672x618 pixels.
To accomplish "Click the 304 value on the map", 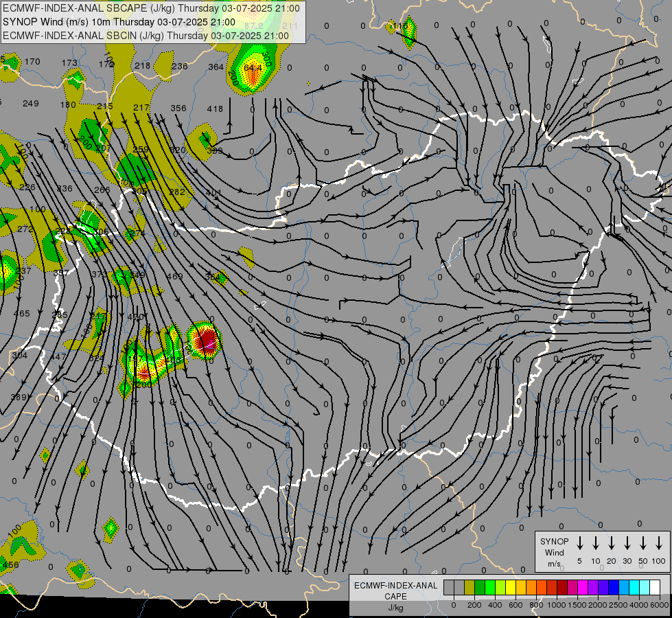I will tap(20, 355).
